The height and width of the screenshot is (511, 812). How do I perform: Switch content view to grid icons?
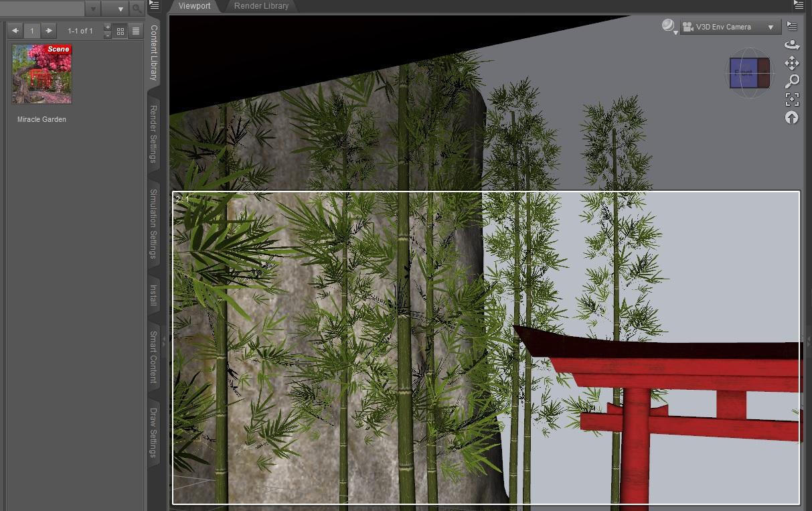coord(120,31)
